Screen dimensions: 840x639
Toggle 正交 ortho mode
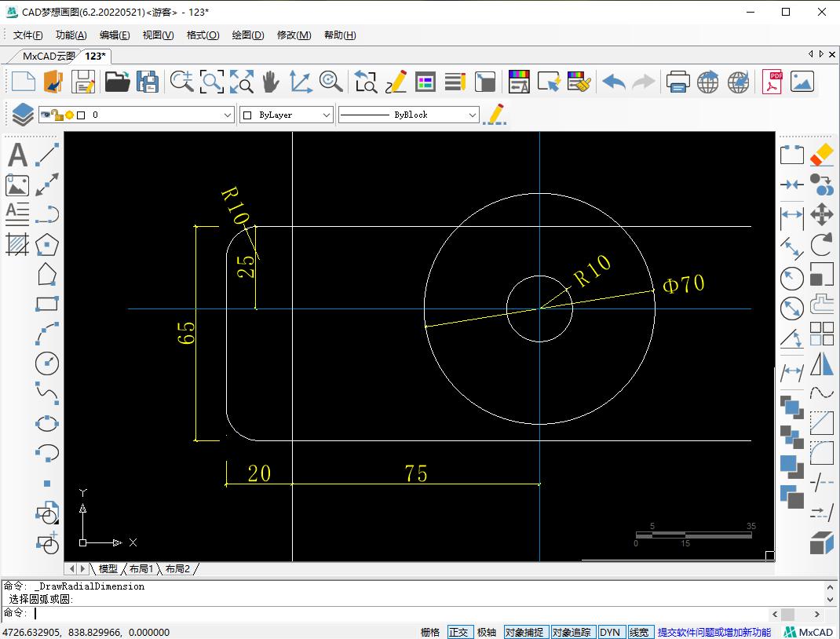(x=458, y=632)
